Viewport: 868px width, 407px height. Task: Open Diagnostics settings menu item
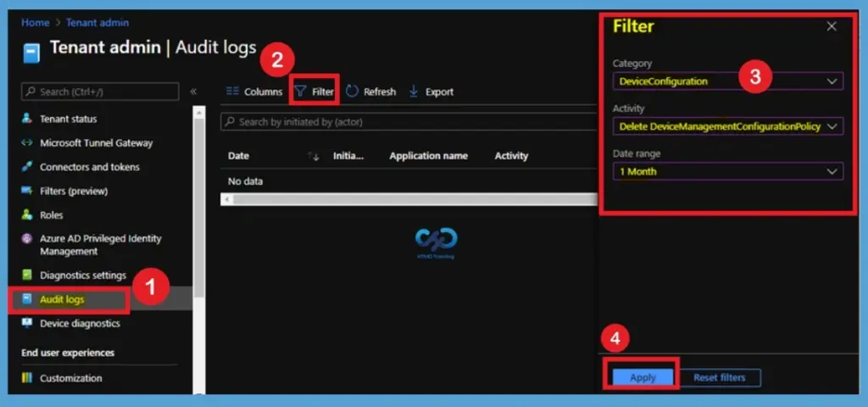(x=83, y=276)
